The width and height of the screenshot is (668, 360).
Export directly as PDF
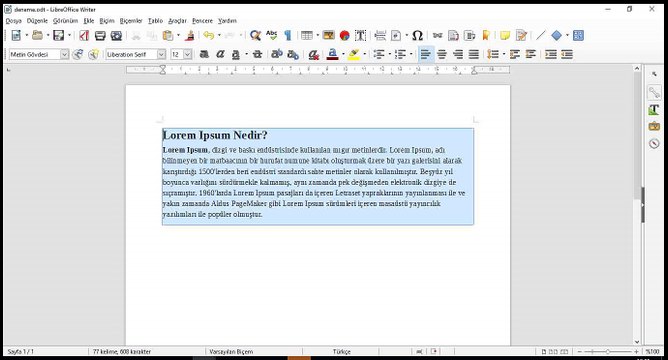tap(84, 35)
